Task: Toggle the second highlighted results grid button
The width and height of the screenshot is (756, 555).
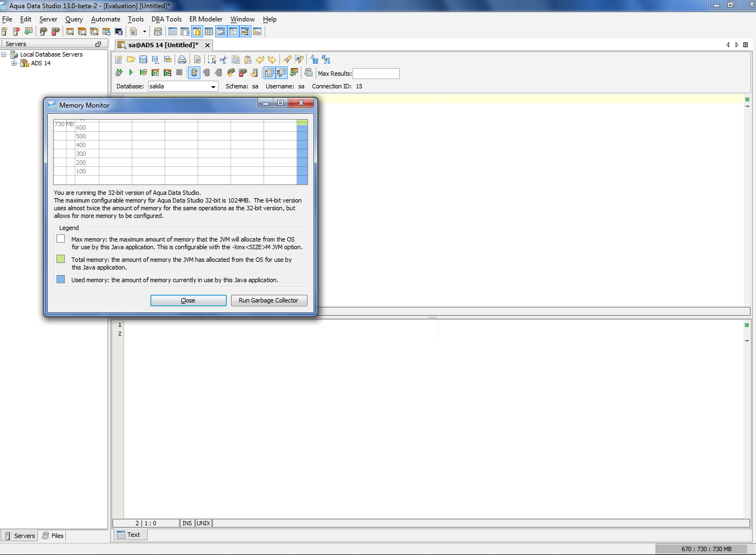Action: [281, 72]
